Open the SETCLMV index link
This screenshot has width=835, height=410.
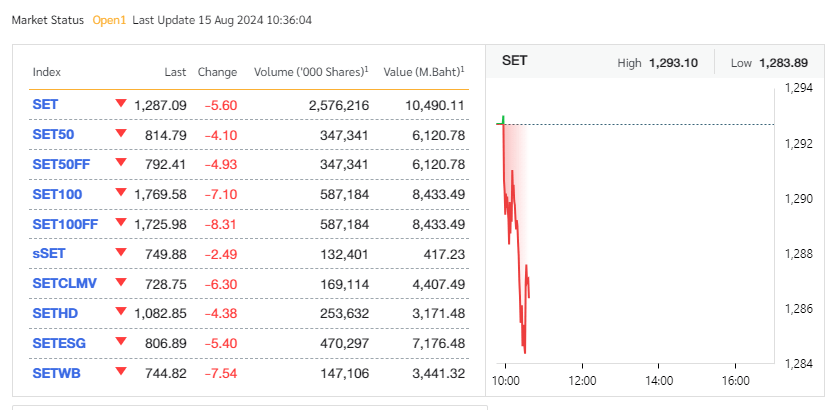tap(65, 284)
